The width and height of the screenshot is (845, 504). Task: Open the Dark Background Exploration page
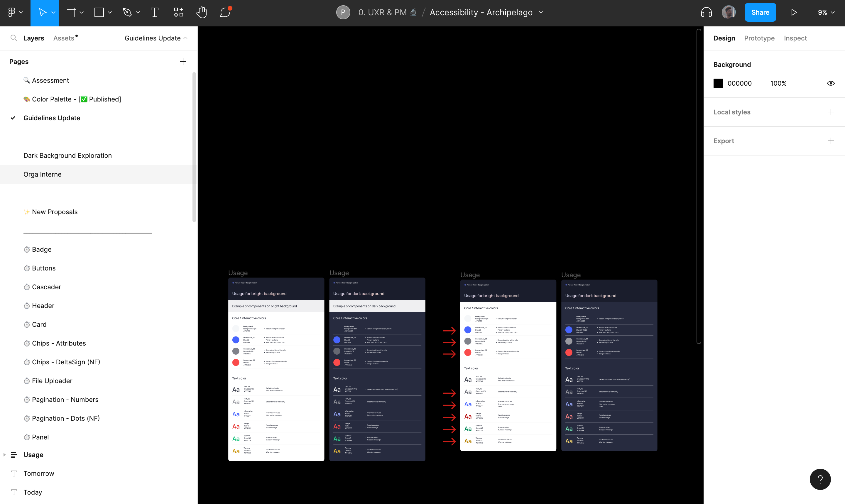point(67,155)
